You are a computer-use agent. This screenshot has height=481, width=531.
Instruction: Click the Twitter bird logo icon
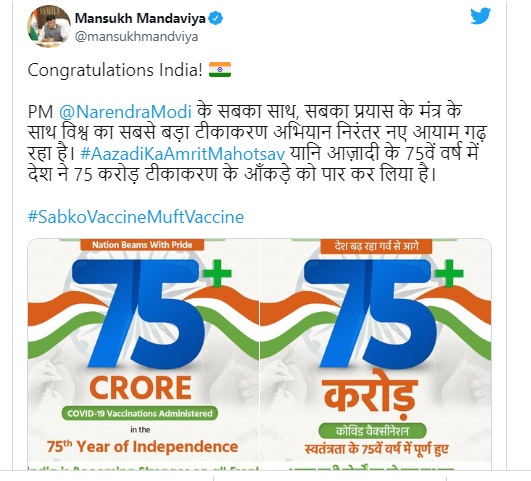pos(481,16)
